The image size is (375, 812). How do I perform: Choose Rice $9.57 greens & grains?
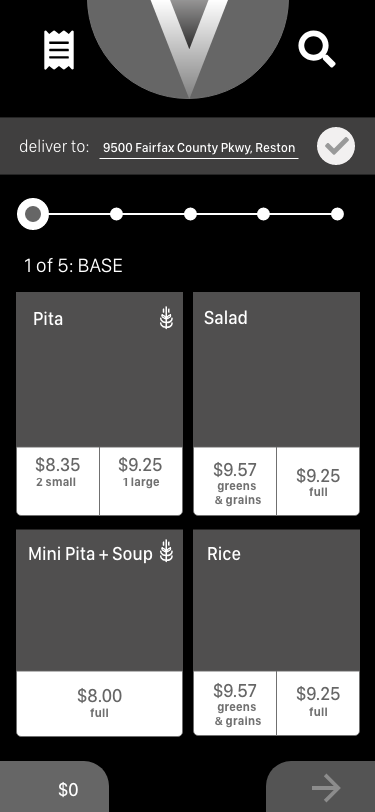point(235,703)
